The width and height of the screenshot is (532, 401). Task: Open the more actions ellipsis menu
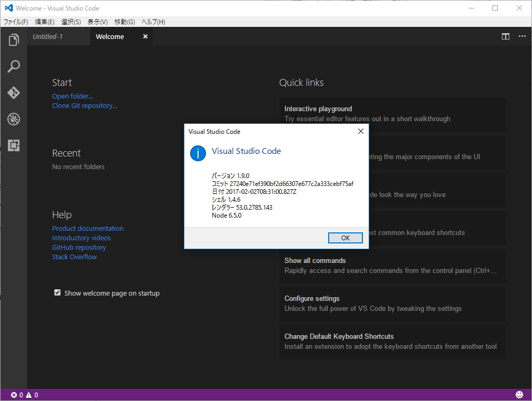tap(523, 36)
